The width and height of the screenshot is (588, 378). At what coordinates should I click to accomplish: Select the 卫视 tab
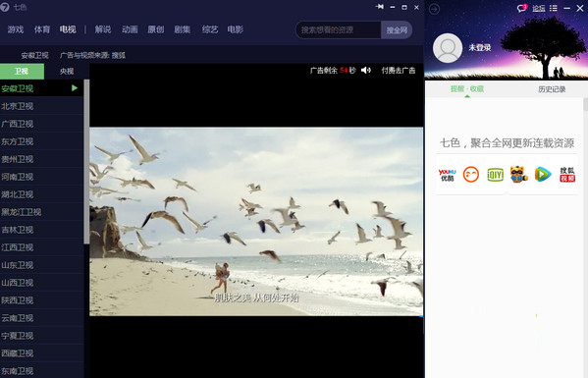pos(22,72)
